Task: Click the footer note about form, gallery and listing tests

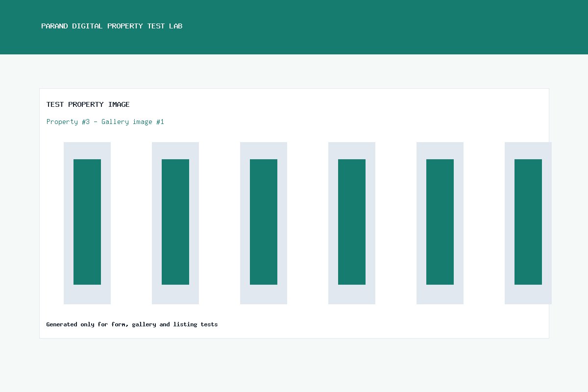Action: [132, 324]
